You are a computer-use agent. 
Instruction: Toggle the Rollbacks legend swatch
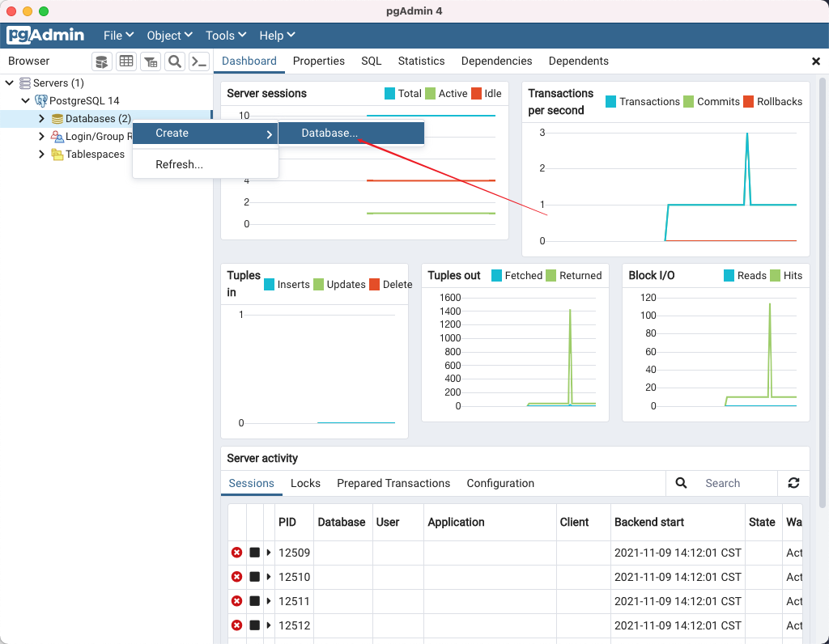coord(748,101)
